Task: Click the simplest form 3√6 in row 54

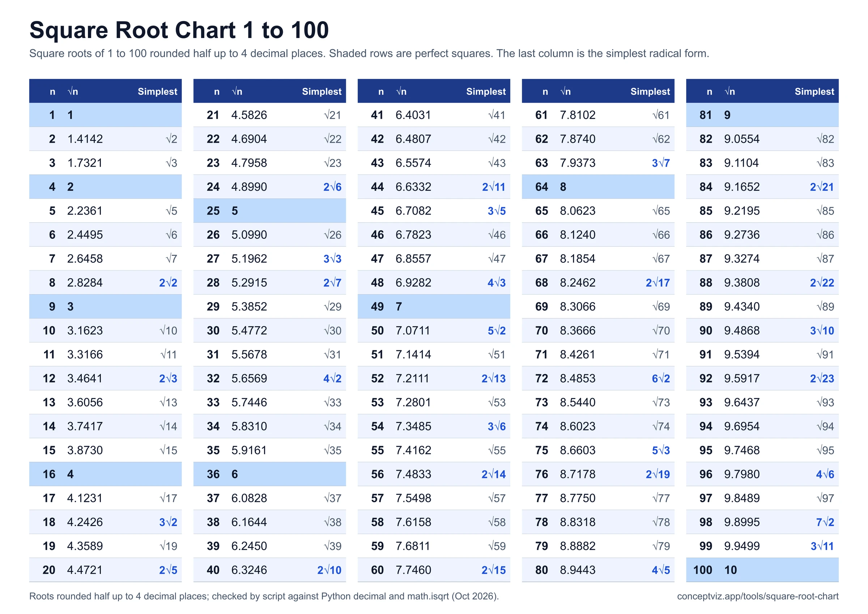Action: tap(496, 426)
